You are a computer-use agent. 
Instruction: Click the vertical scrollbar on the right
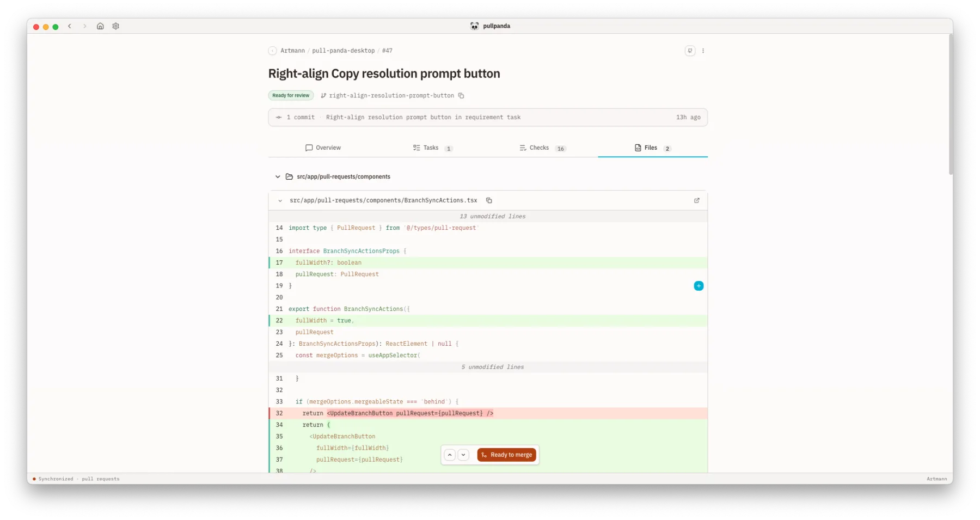point(951,103)
